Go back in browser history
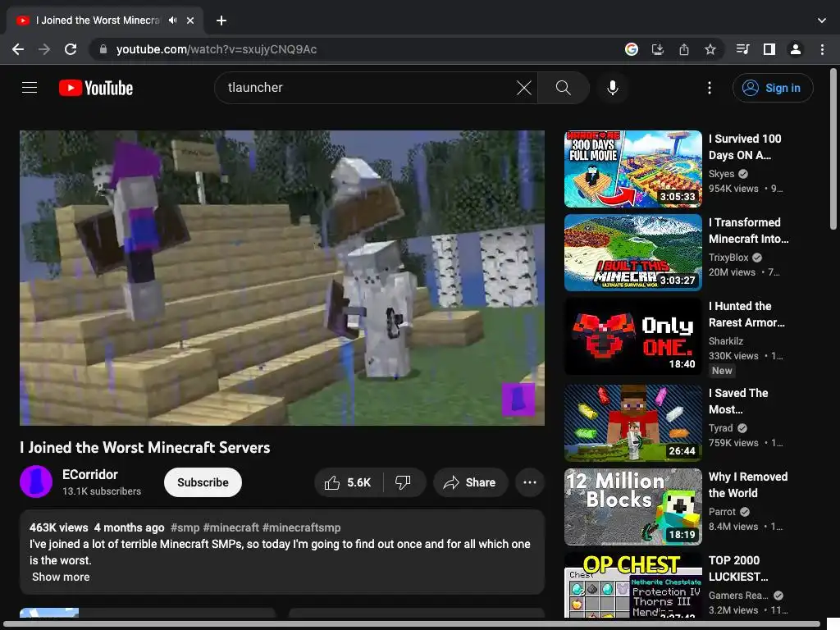The width and height of the screenshot is (840, 630). (18, 49)
